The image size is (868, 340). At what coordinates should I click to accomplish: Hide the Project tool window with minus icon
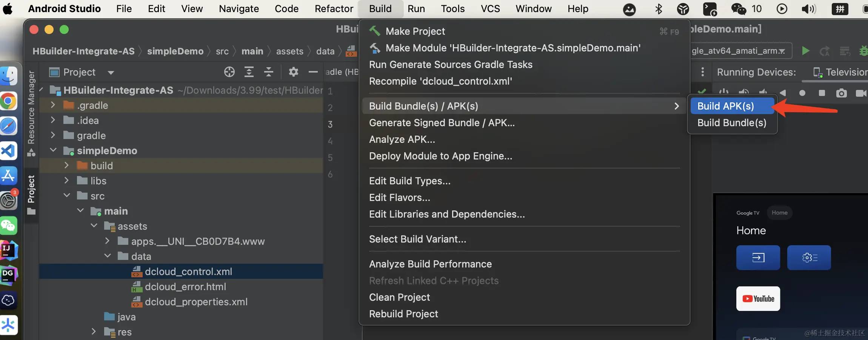click(x=313, y=72)
